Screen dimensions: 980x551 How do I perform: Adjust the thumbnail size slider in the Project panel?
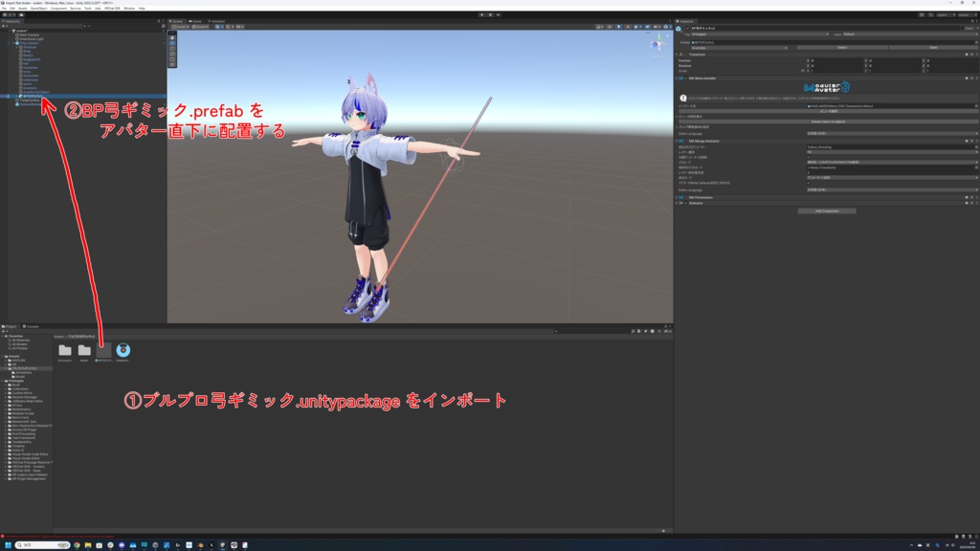[x=663, y=533]
